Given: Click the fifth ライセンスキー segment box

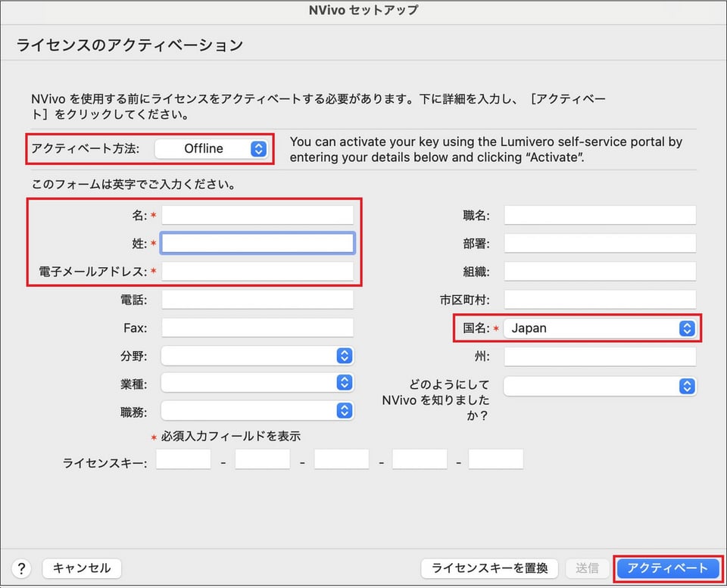Looking at the screenshot, I should (x=496, y=459).
